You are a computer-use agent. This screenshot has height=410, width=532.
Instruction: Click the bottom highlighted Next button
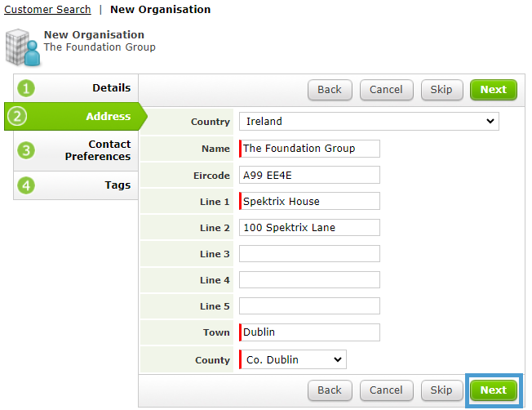[494, 390]
